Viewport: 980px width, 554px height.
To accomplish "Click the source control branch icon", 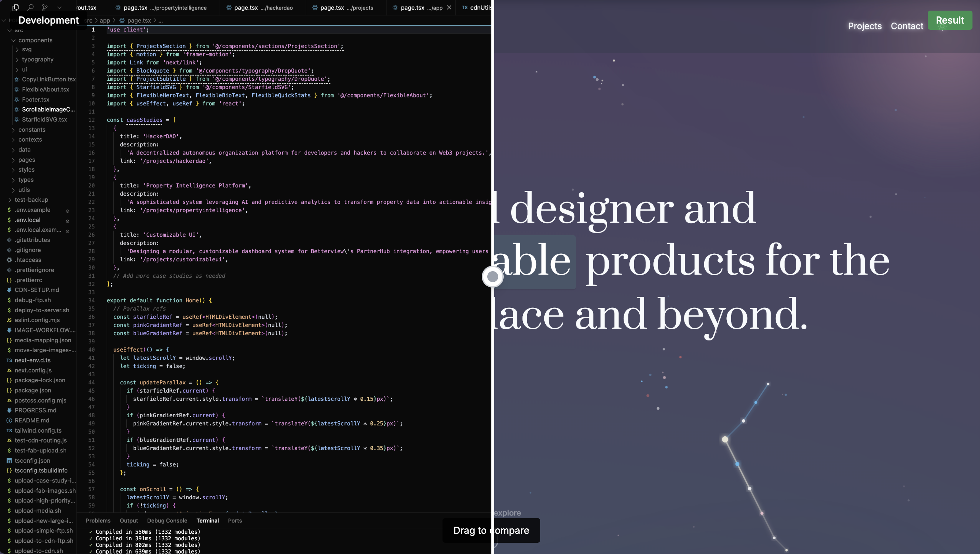I will [x=45, y=7].
